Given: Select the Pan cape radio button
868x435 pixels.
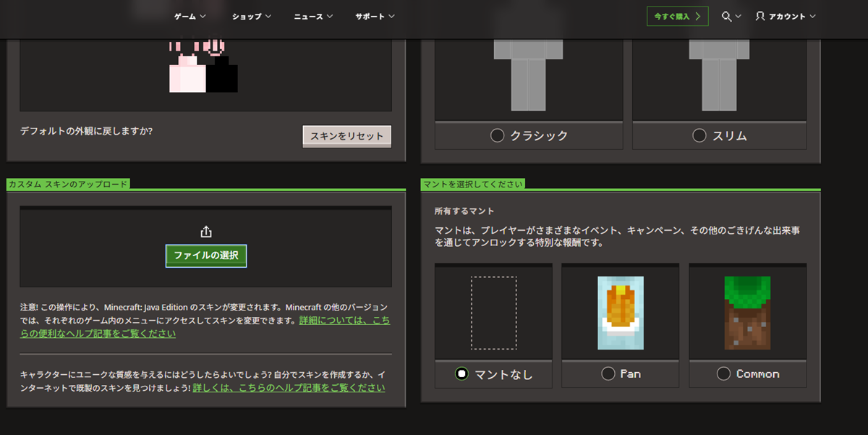Looking at the screenshot, I should [x=608, y=373].
